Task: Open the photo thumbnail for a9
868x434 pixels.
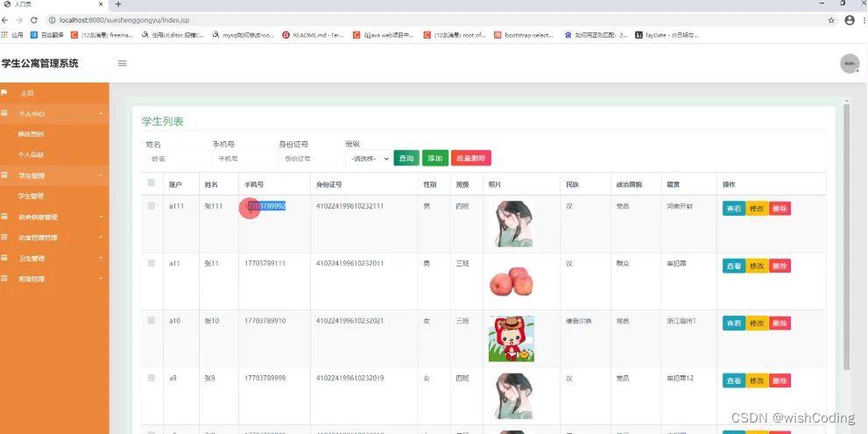Action: click(x=512, y=395)
